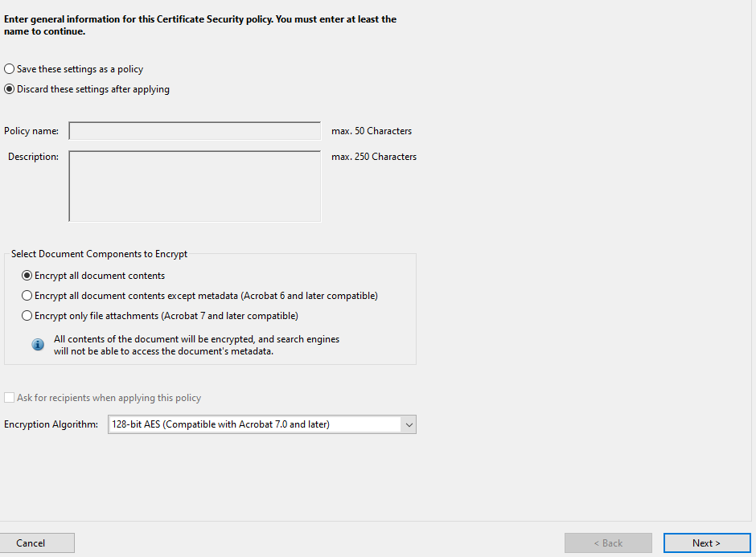
Task: Click the encryption algorithm dropdown arrow
Action: point(409,424)
